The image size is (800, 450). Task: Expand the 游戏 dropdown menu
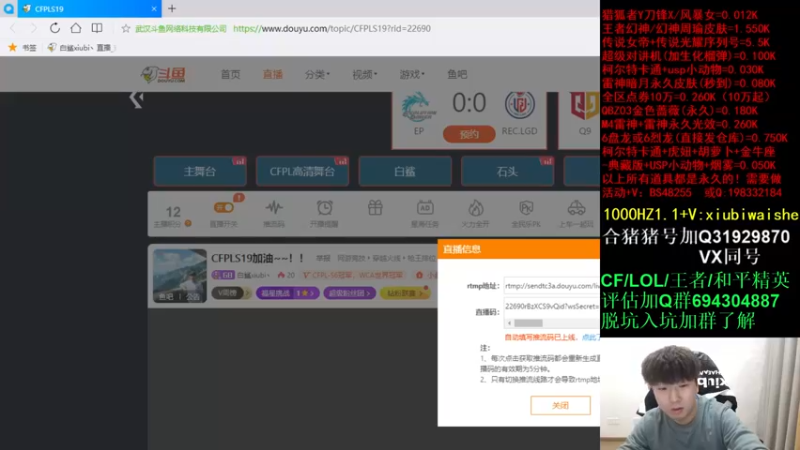coord(412,74)
